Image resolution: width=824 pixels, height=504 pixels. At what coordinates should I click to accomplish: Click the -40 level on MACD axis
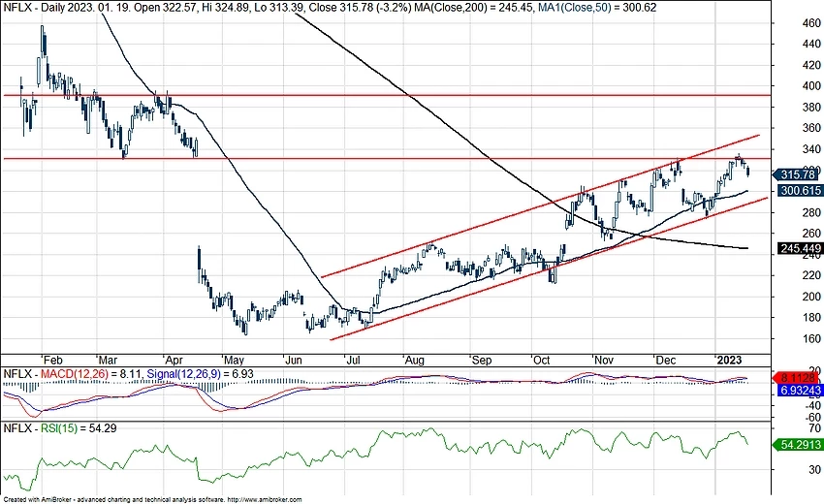coord(812,405)
